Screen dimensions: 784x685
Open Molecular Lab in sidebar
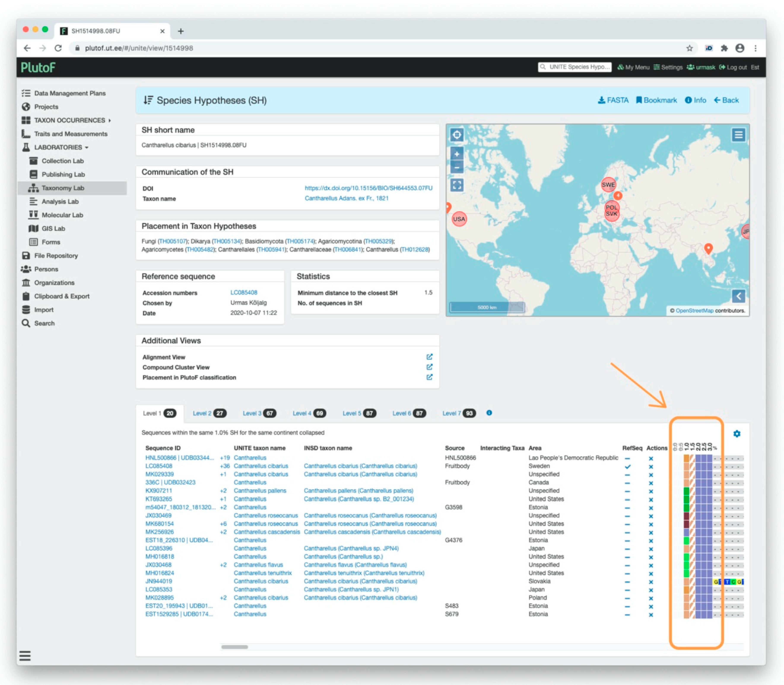62,215
